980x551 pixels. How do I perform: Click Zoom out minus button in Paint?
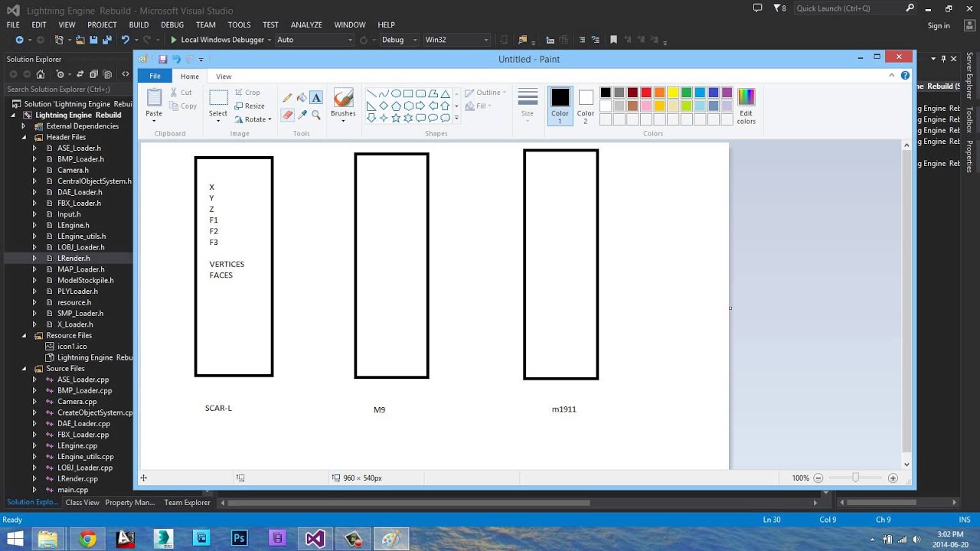click(818, 478)
